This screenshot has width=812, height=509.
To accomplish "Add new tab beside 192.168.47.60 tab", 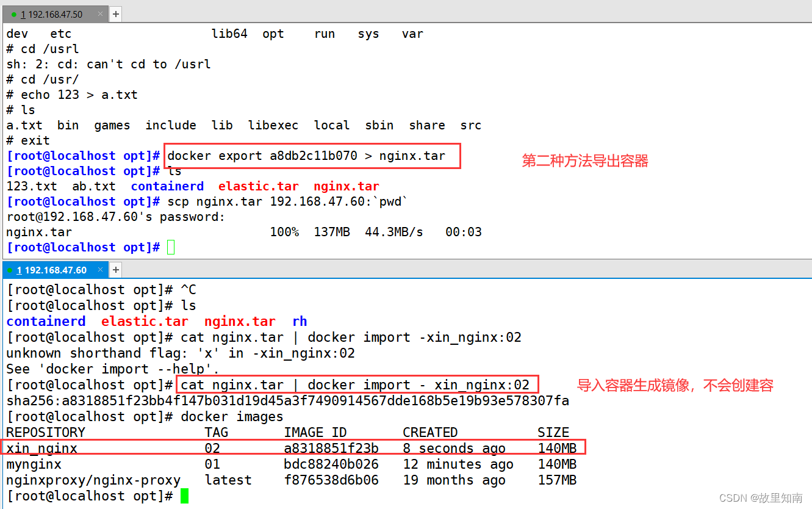I will [x=116, y=269].
